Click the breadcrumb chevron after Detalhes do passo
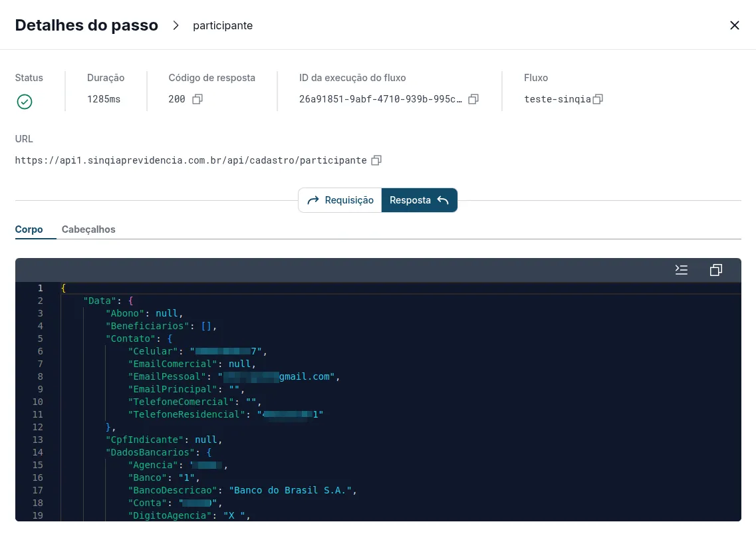This screenshot has height=536, width=756. pyautogui.click(x=176, y=25)
